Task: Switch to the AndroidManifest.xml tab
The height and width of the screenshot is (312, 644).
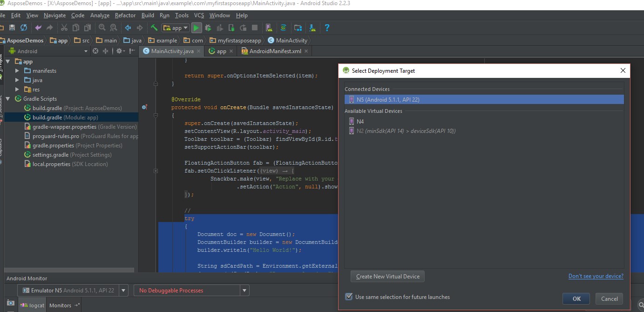Action: [x=274, y=51]
